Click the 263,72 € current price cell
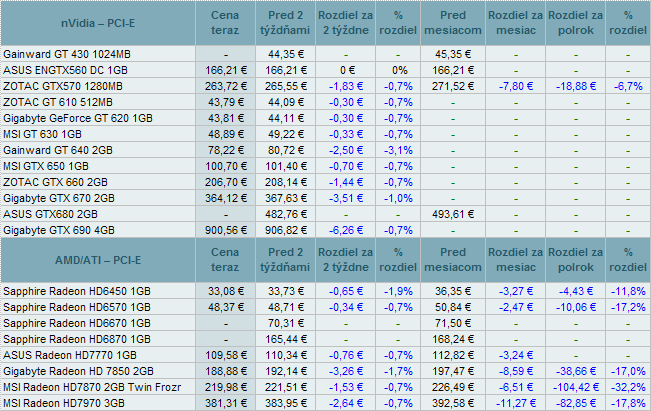The width and height of the screenshot is (651, 411). (225, 86)
